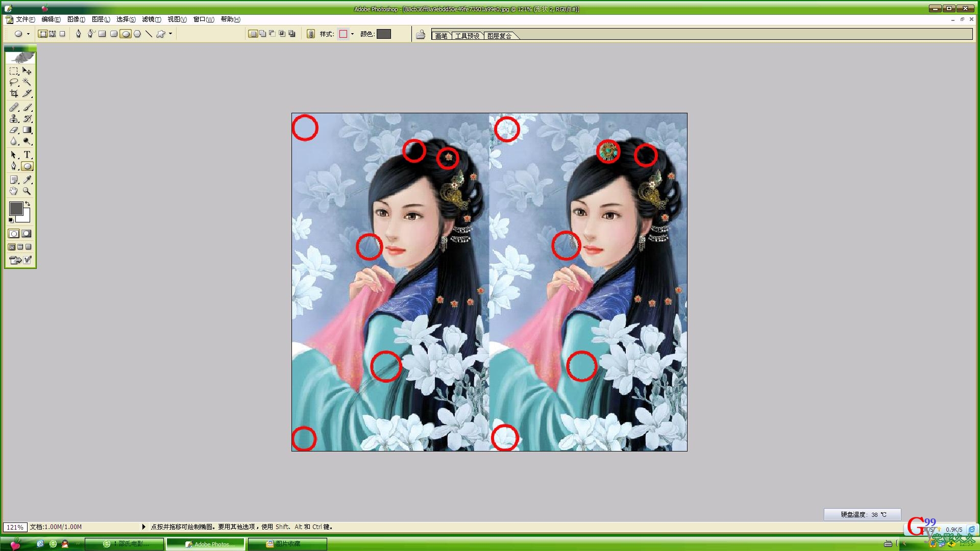
Task: Expand custom shape geometry options arrow
Action: 170,34
